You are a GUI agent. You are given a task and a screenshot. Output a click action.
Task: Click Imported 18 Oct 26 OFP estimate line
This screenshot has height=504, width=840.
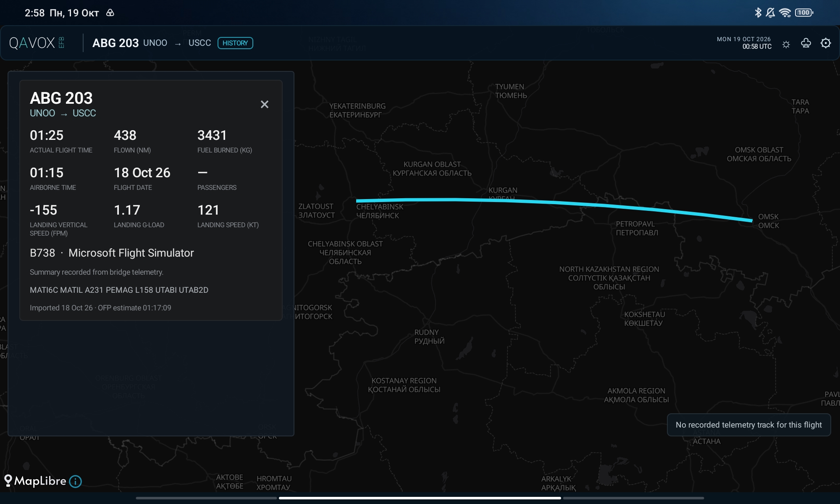pyautogui.click(x=100, y=308)
